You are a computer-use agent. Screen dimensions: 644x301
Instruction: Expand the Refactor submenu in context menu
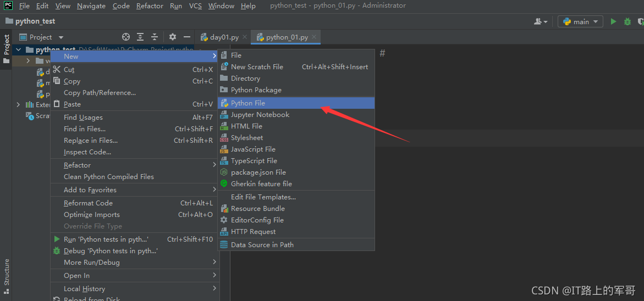point(214,165)
